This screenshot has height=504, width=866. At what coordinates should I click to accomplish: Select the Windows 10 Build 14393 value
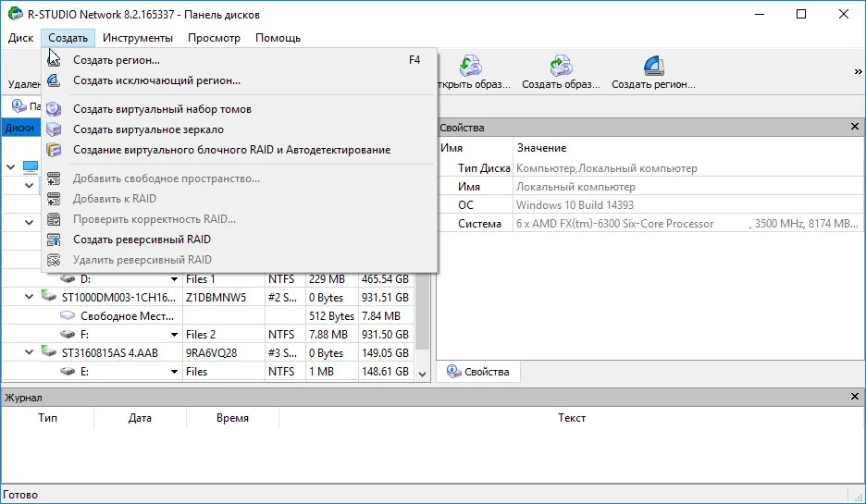[575, 205]
